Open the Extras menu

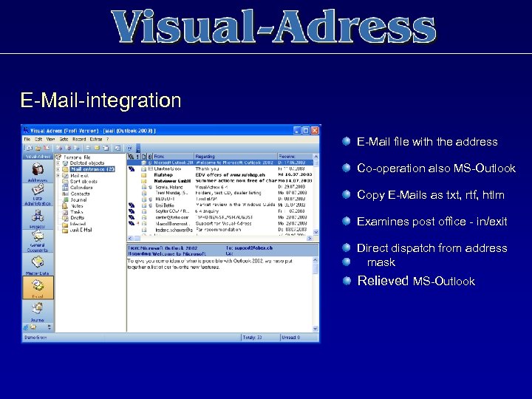pos(96,139)
